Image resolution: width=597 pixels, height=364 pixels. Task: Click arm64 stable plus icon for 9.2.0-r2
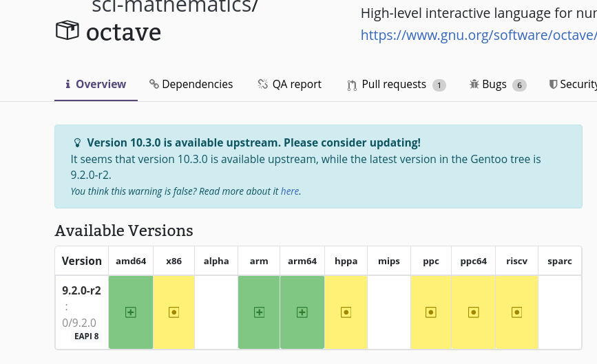pos(302,312)
